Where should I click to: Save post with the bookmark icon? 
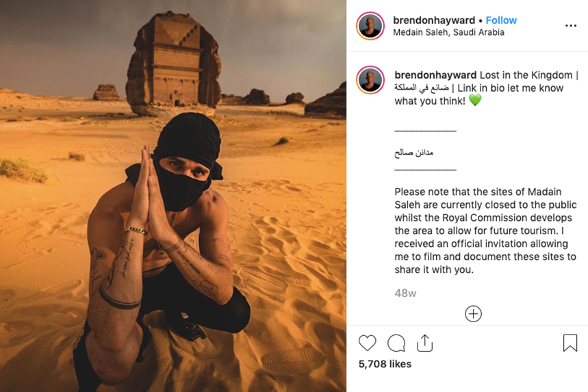[570, 343]
